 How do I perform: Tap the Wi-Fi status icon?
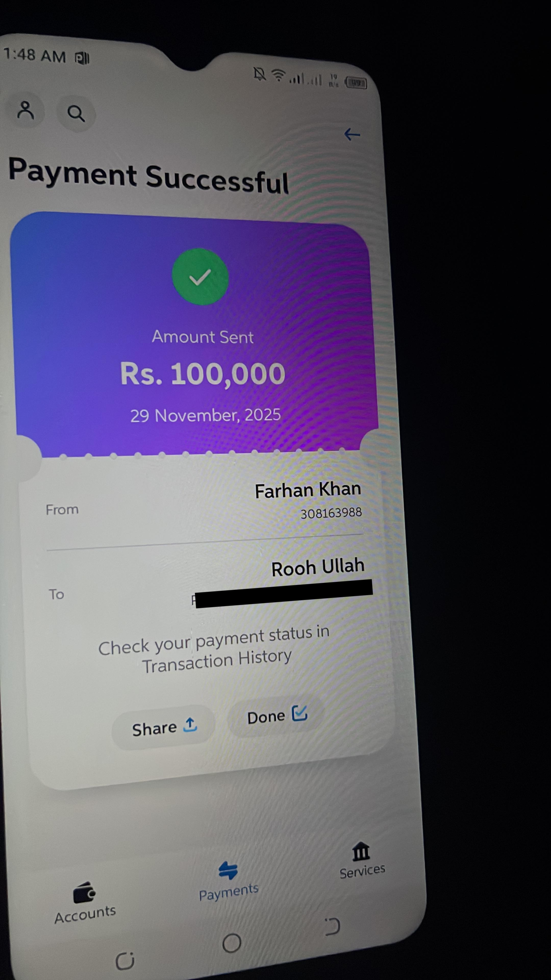[x=279, y=75]
